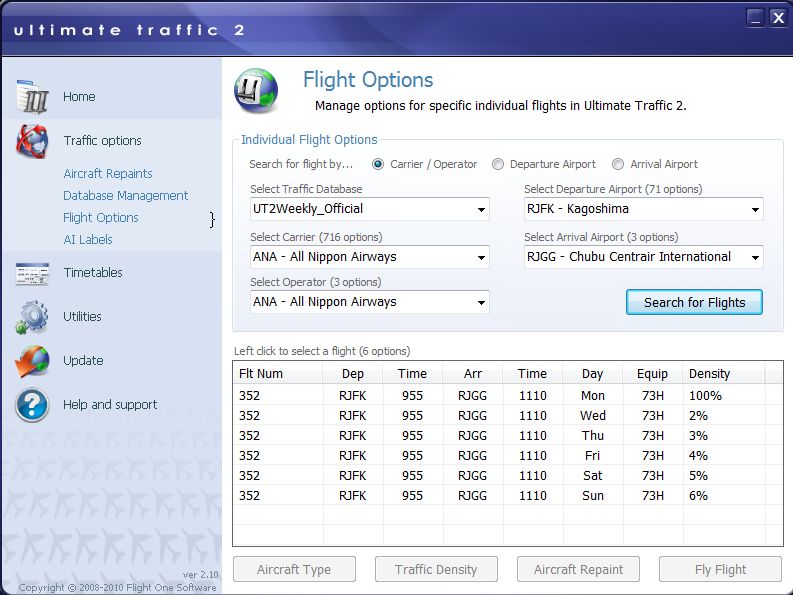Sort table by Dep column header
The height and width of the screenshot is (595, 793).
(x=353, y=374)
